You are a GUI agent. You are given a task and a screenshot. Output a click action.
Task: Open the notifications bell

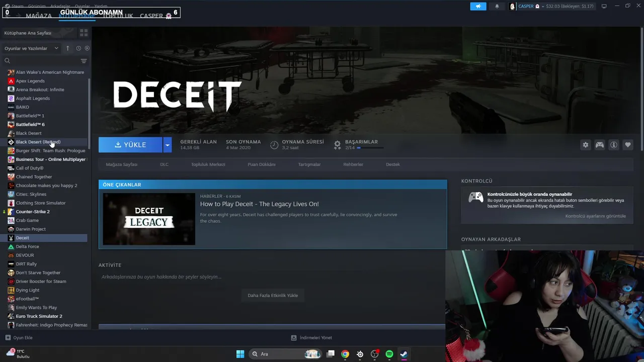497,7
